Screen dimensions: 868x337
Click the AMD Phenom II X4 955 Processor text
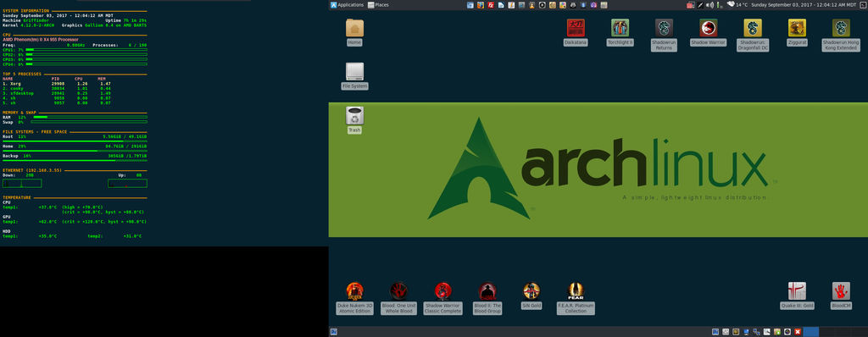[x=41, y=40]
